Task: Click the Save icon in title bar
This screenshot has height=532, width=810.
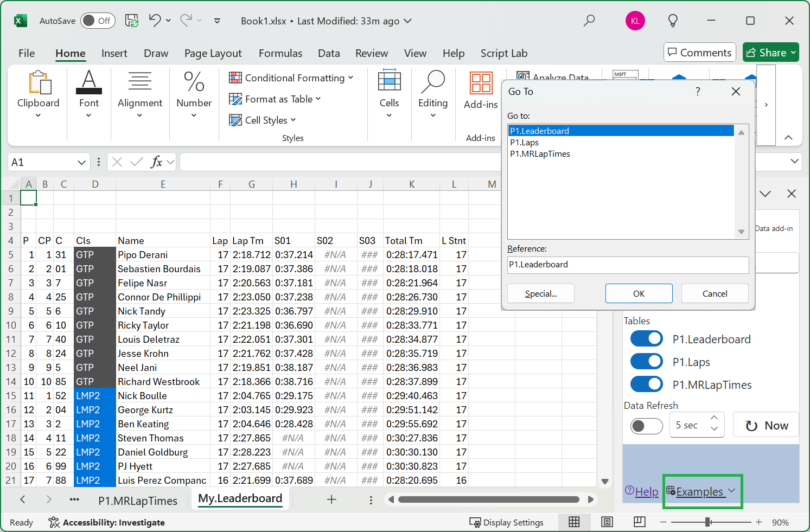Action: 132,21
